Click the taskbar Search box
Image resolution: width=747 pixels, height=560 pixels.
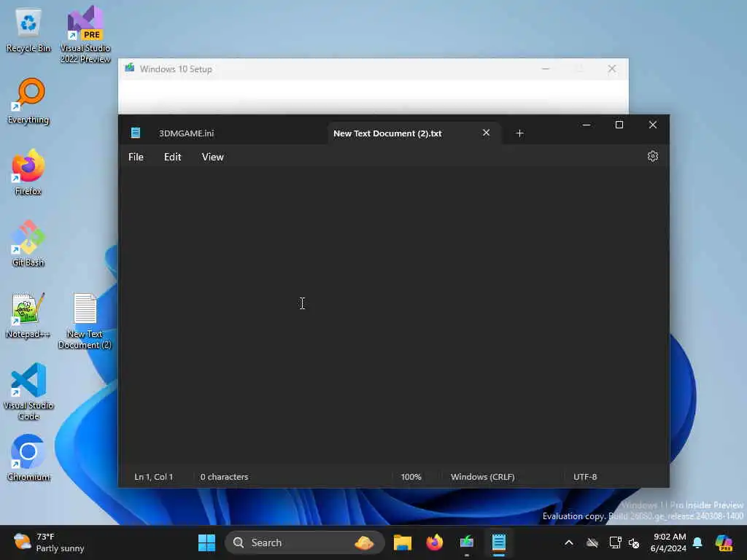(305, 542)
